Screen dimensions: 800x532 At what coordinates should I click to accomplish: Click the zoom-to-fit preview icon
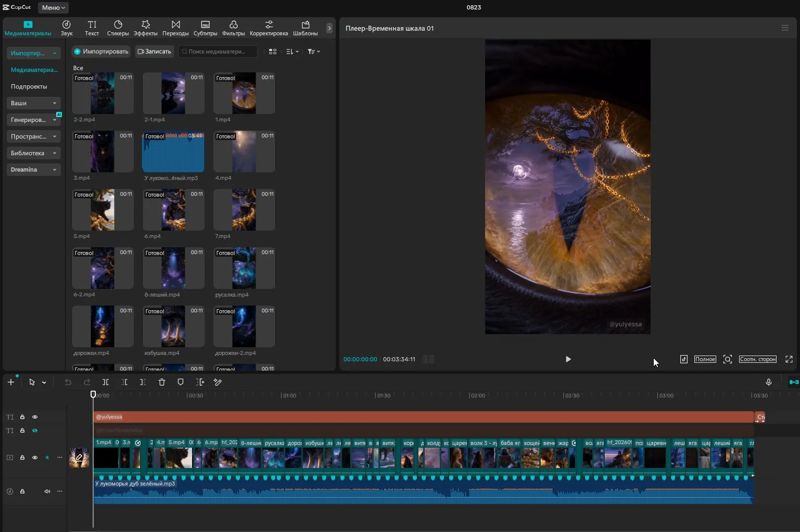tap(728, 359)
